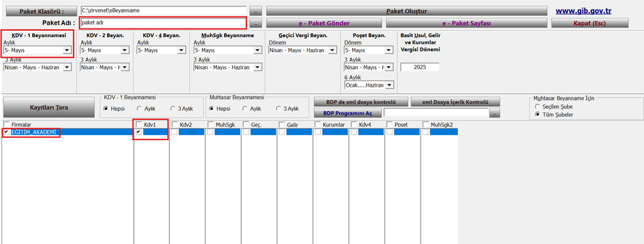Screen dimensions: 644x244
Task: Check the Kdv2 column header checkbox
Action: [175, 125]
